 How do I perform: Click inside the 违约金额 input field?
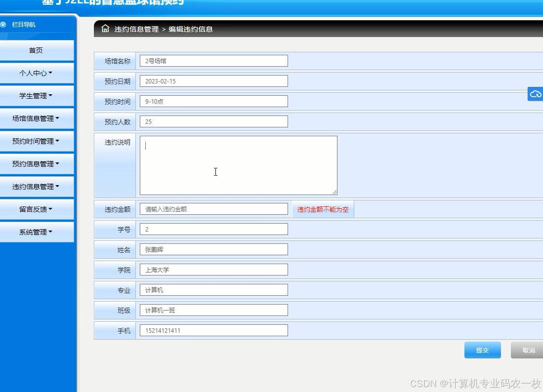pos(213,208)
